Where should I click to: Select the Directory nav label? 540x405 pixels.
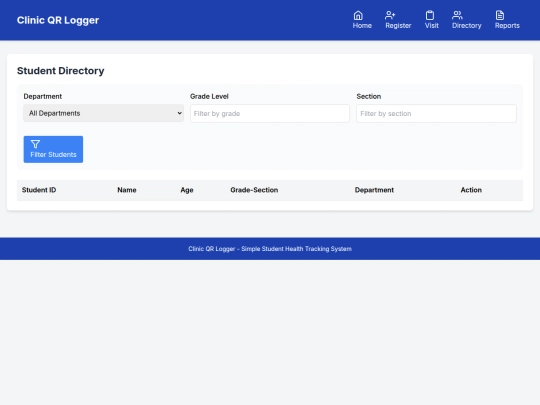[x=467, y=26]
